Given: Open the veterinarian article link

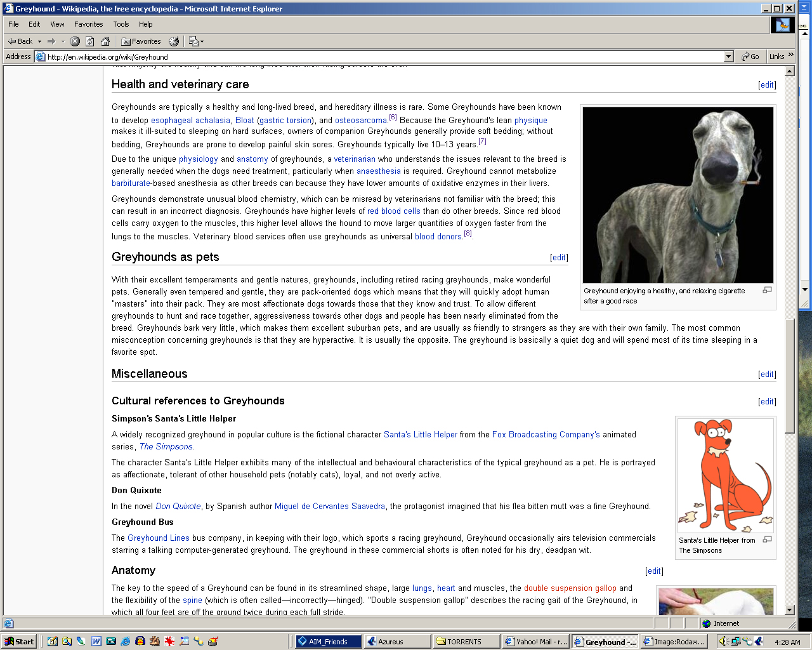Looking at the screenshot, I should (355, 159).
